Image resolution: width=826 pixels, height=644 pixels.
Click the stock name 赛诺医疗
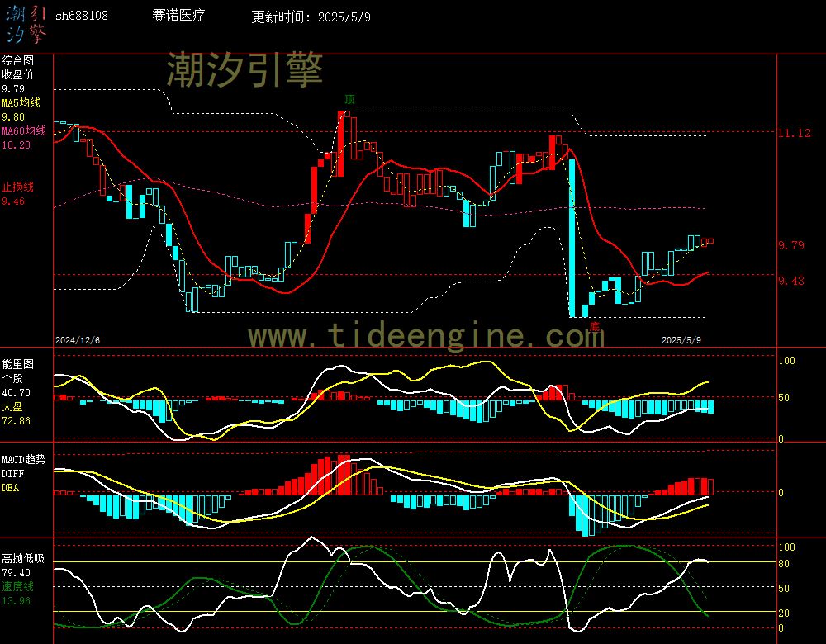(178, 15)
